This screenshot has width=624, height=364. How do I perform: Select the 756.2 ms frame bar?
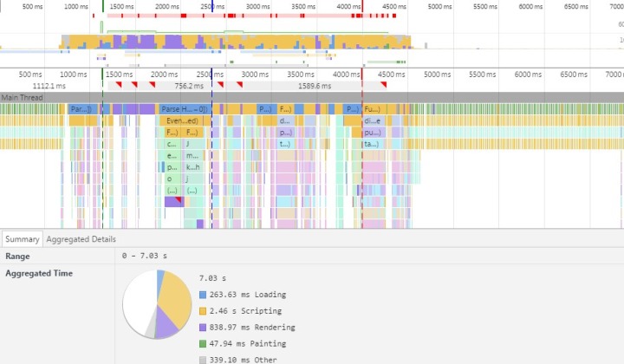point(184,87)
